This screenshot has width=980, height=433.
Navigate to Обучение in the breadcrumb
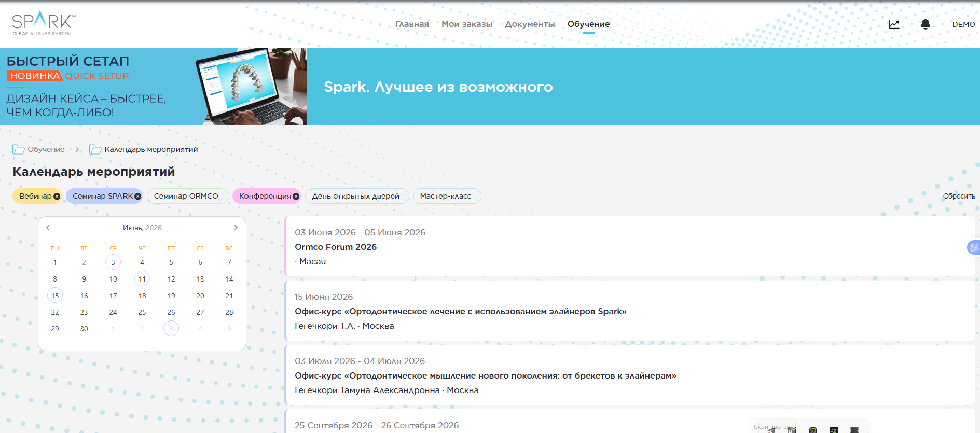[x=46, y=149]
